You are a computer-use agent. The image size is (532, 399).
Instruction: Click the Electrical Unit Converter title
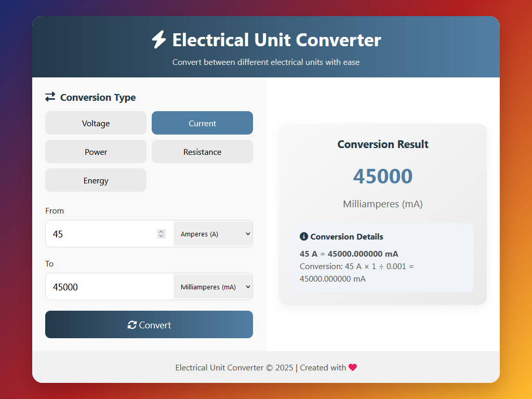point(276,40)
